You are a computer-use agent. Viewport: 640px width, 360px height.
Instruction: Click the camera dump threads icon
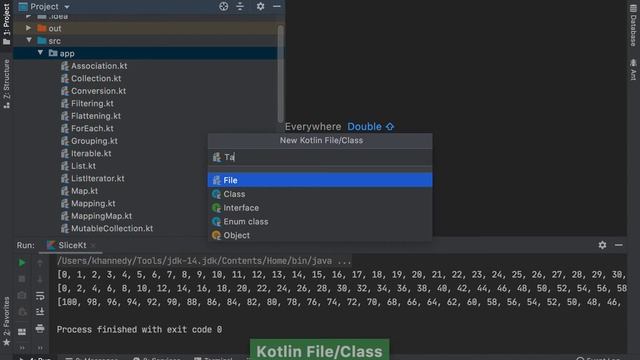[x=22, y=296]
